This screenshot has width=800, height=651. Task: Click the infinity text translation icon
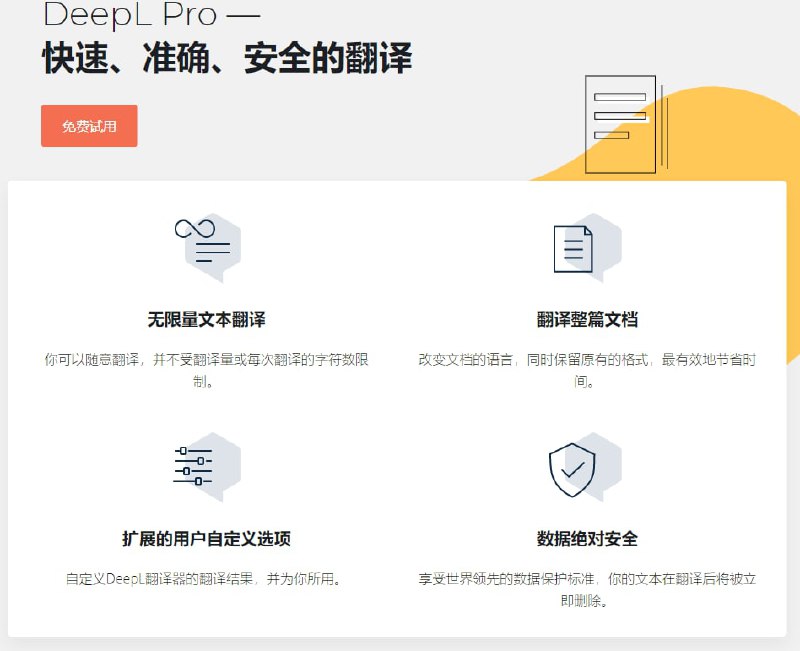(207, 247)
